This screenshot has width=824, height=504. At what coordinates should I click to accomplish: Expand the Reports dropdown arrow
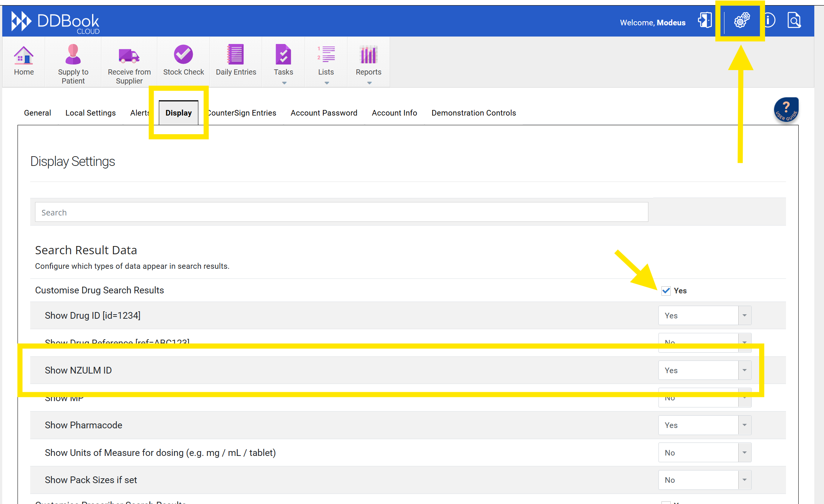(x=369, y=83)
